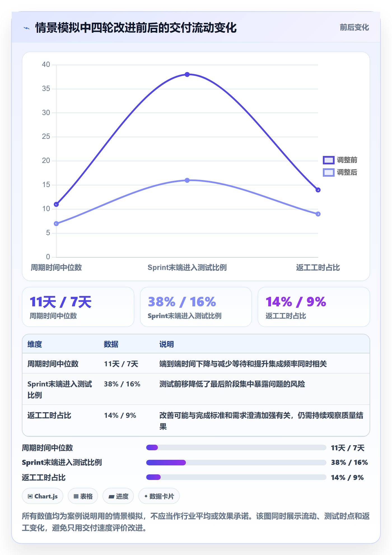The width and height of the screenshot is (392, 555).
Task: Select the 调整前 point above 周期时间中位数
Action: 56,204
